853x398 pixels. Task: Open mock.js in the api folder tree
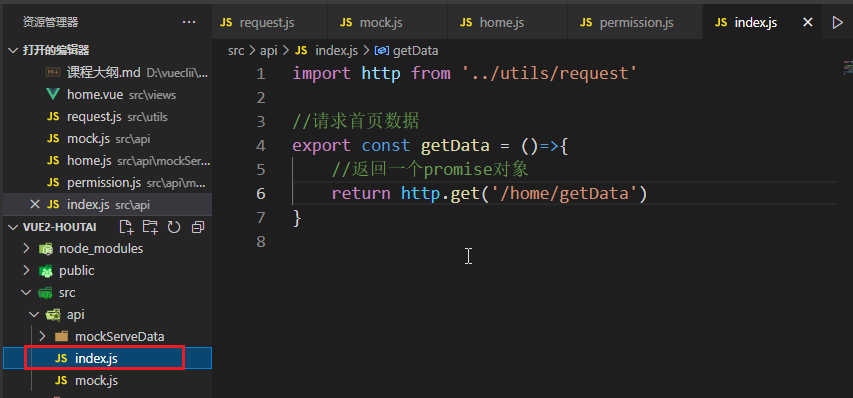107,380
